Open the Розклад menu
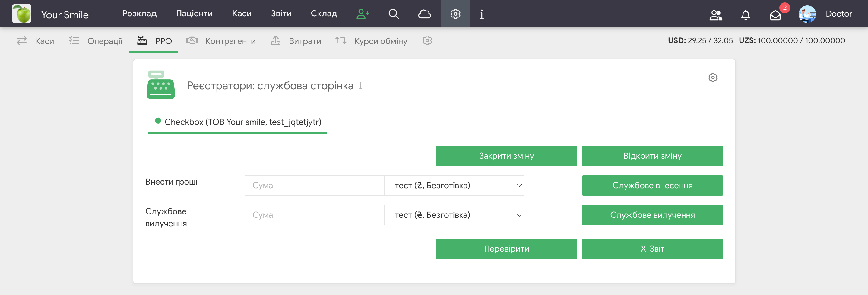 [140, 14]
